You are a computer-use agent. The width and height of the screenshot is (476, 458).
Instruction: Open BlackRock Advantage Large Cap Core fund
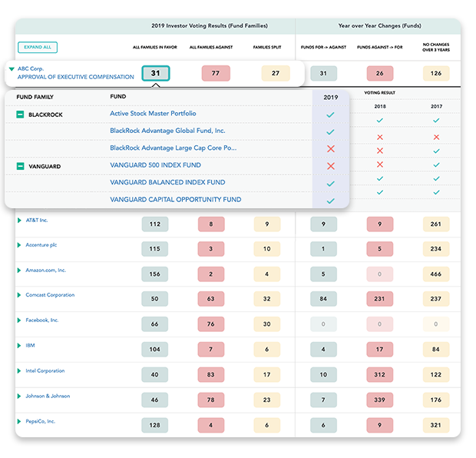(173, 148)
